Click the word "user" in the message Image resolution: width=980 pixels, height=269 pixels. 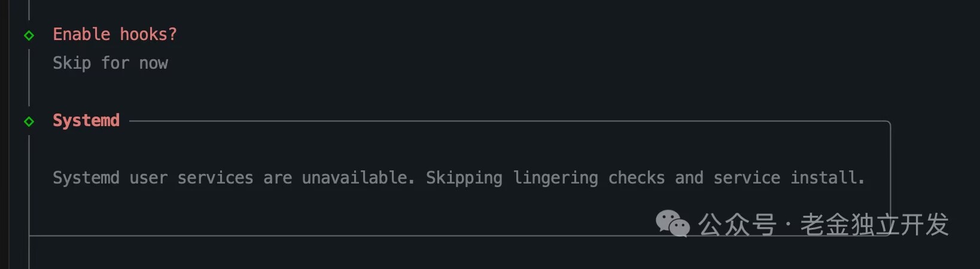click(148, 178)
